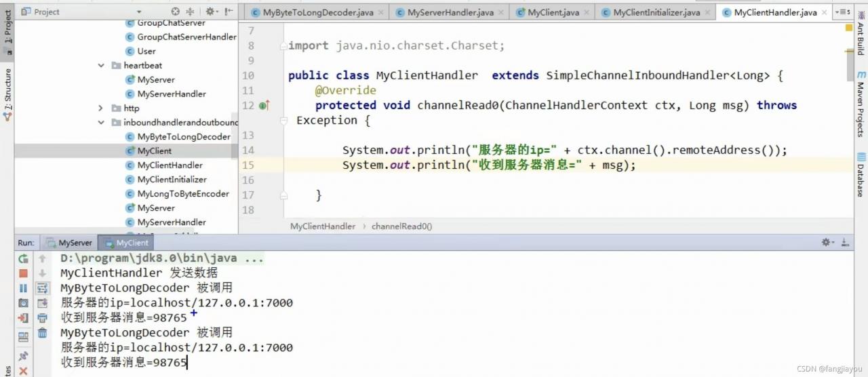Switch to MyClient.java editor tab

click(x=553, y=12)
